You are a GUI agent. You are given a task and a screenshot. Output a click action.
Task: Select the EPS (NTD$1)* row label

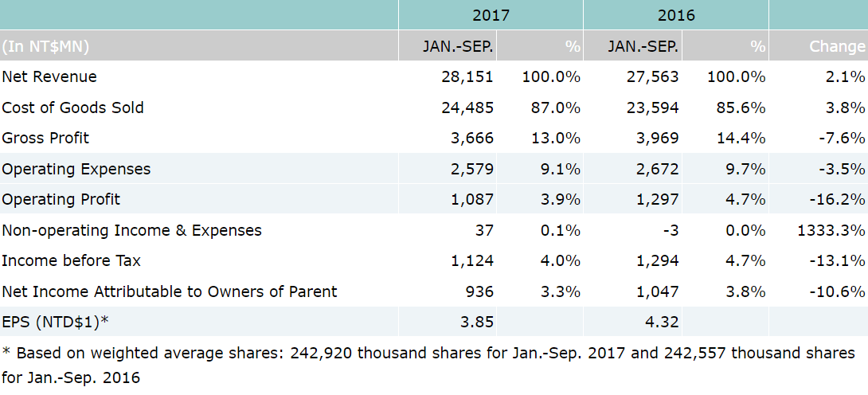[x=55, y=322]
